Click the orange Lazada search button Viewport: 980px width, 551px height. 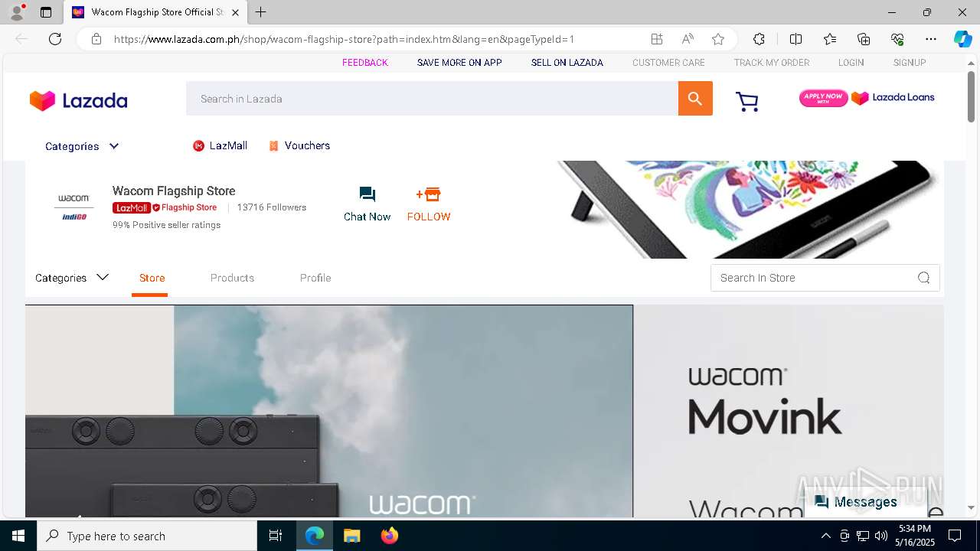click(x=695, y=99)
